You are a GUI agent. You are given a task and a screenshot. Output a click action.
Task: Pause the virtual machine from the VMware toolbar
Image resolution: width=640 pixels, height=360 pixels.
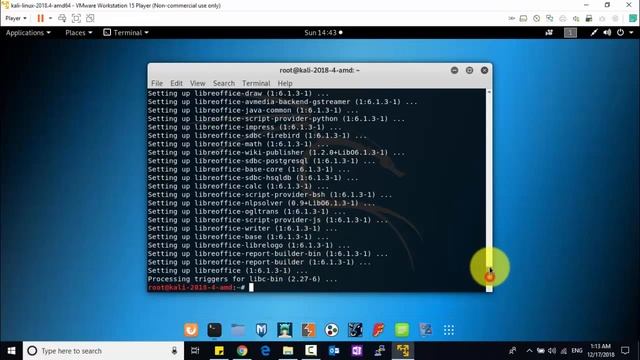(40, 18)
